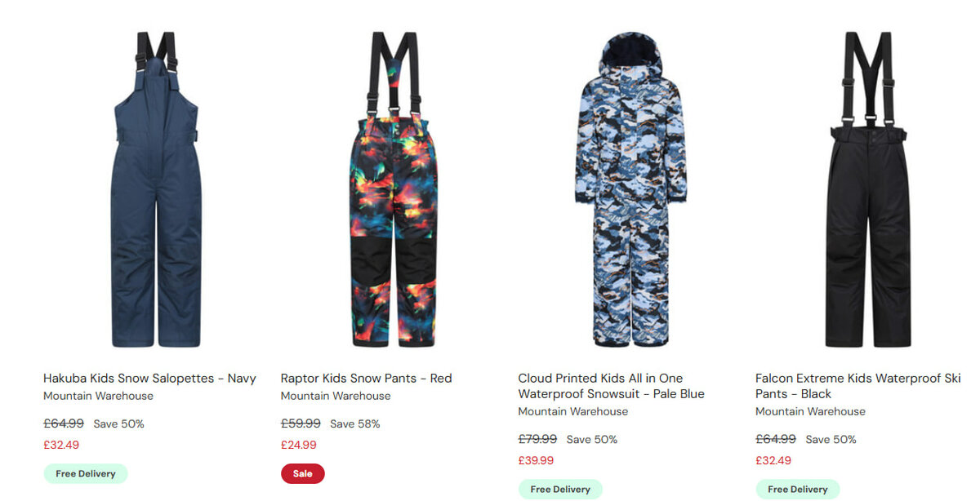
Task: View the Falcon Extreme black ski pants image
Action: (x=868, y=190)
